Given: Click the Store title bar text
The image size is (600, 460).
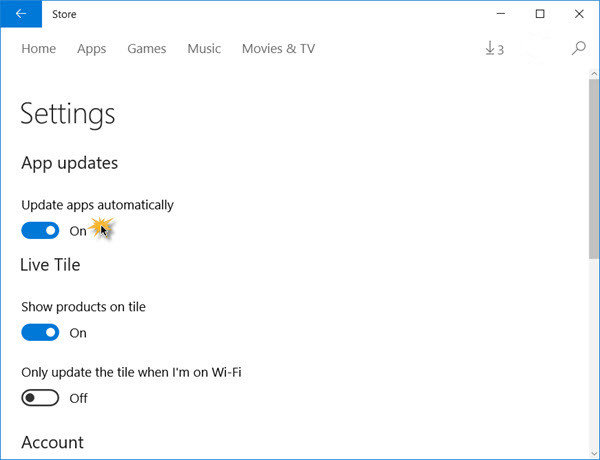Looking at the screenshot, I should pyautogui.click(x=64, y=14).
